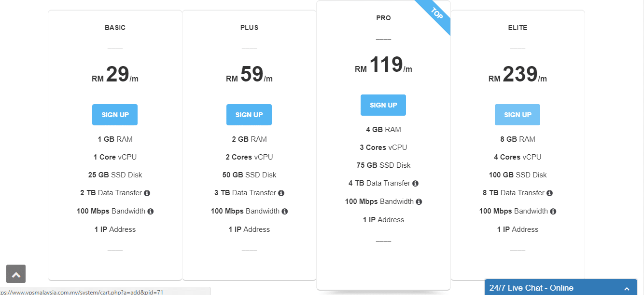This screenshot has height=295, width=644.
Task: Click the scroll-to-top arrow button
Action: pos(16,274)
